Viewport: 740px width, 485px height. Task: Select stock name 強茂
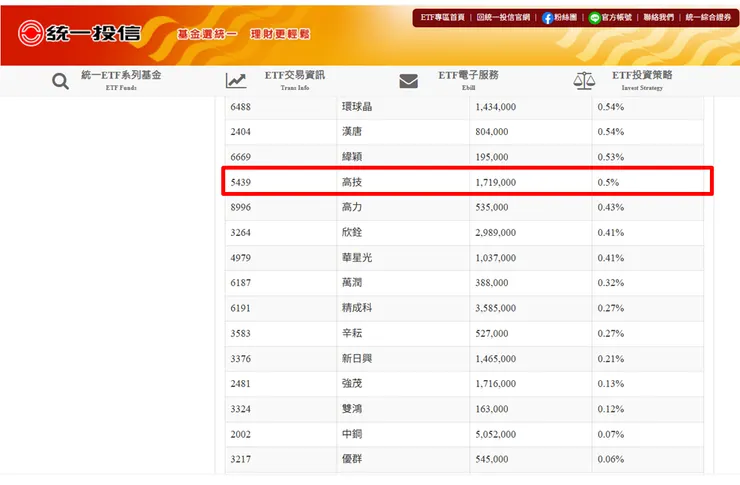(x=352, y=384)
